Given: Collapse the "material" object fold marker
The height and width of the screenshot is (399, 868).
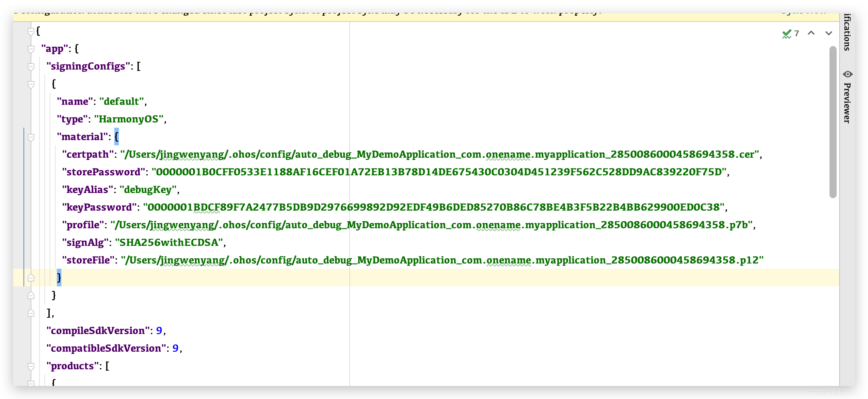Looking at the screenshot, I should (x=31, y=137).
